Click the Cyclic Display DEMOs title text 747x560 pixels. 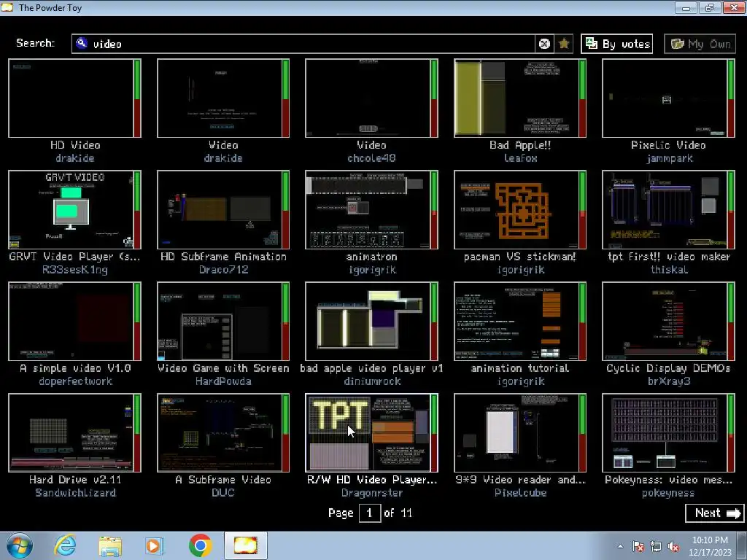668,368
